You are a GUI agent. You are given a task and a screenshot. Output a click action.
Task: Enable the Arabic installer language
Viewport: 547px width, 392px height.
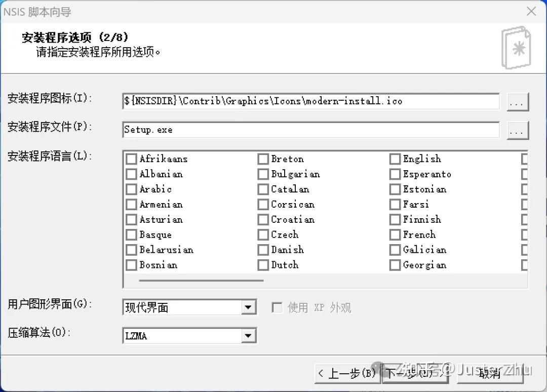coord(131,189)
